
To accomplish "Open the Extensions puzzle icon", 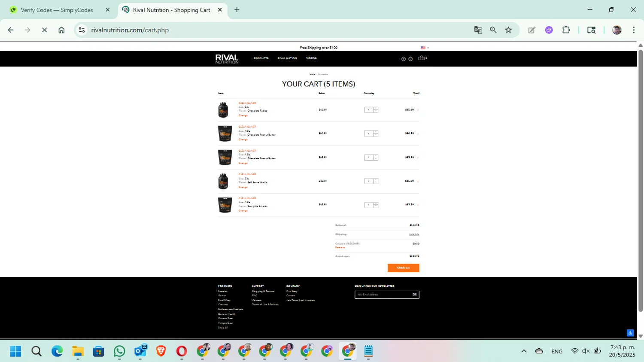I will tap(566, 30).
